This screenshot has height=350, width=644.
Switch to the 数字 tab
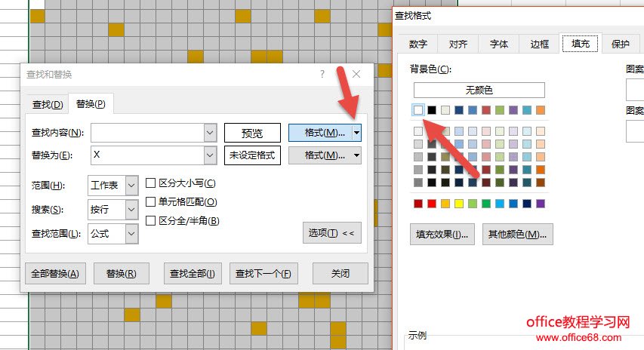(418, 44)
